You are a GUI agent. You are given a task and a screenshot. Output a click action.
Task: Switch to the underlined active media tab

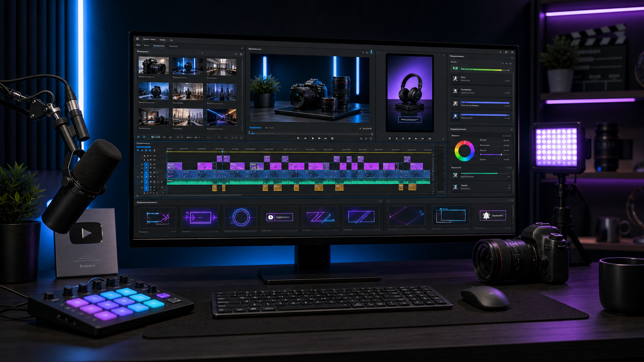pyautogui.click(x=159, y=46)
